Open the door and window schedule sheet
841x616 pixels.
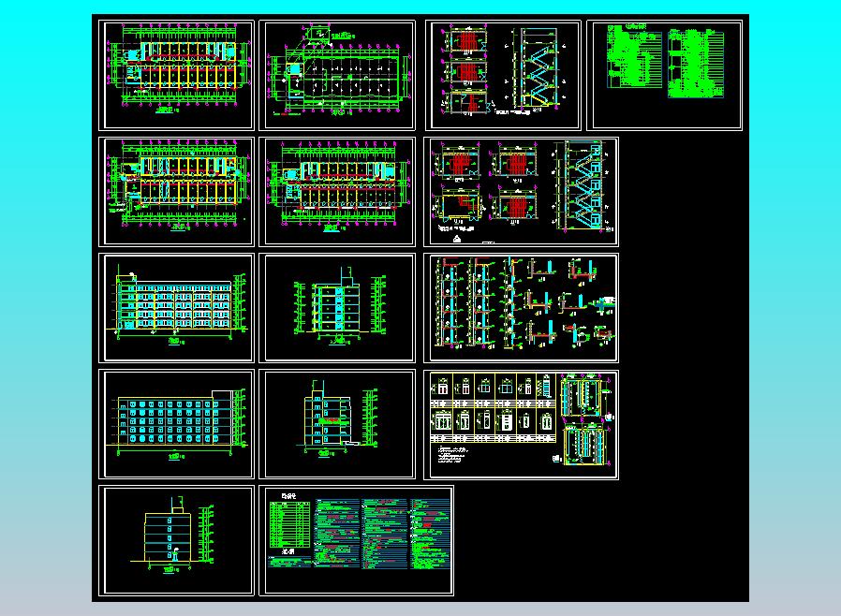(521, 424)
